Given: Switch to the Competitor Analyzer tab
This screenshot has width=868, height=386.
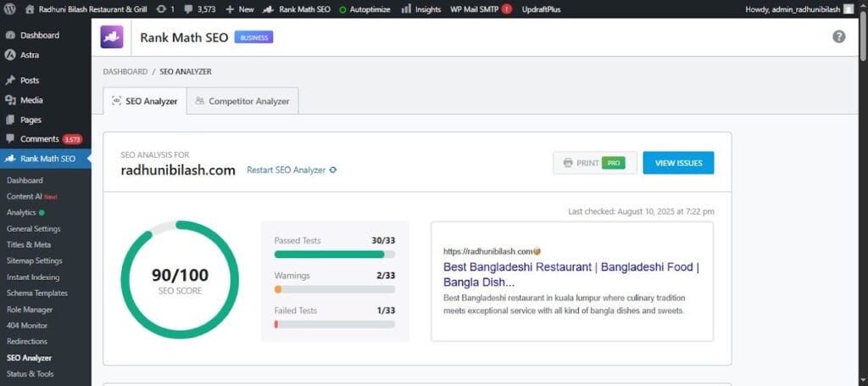Looking at the screenshot, I should coord(242,101).
